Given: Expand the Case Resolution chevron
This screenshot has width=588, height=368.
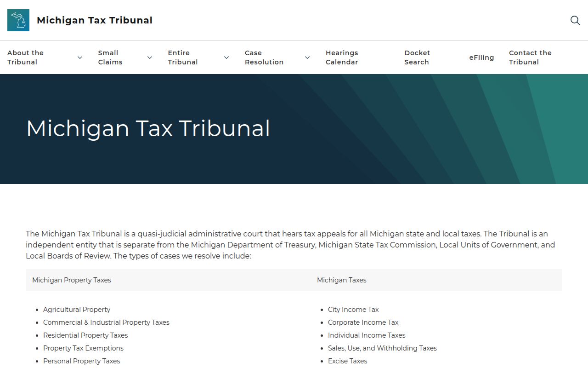Looking at the screenshot, I should (x=307, y=57).
